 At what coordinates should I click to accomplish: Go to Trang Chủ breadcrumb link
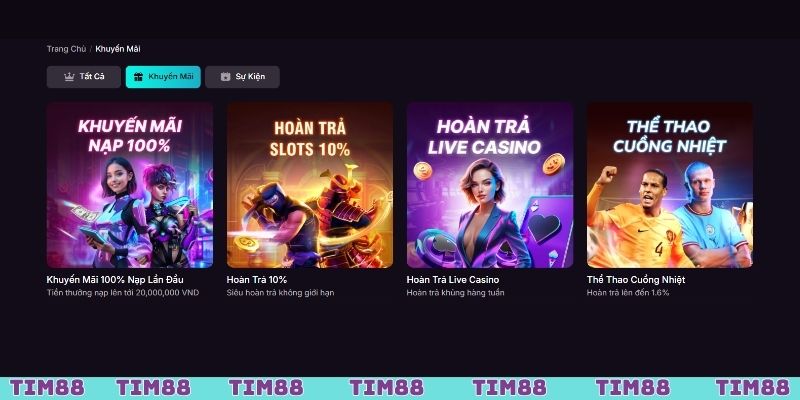point(66,49)
